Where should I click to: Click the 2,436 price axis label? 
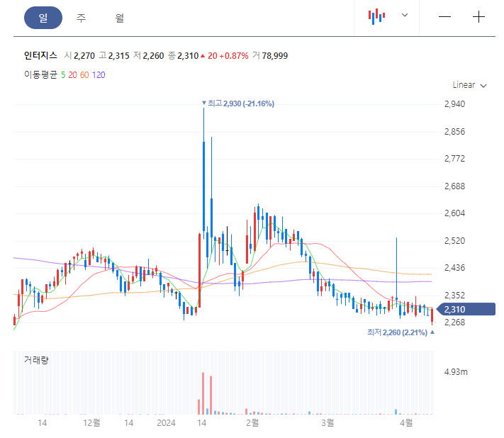point(454,268)
